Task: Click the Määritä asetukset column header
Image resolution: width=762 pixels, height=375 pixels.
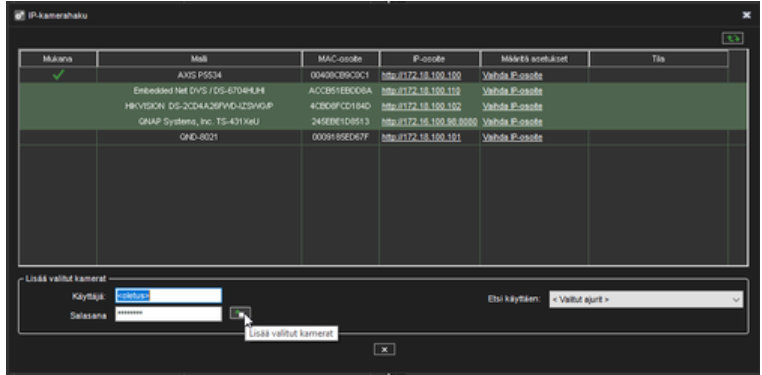Action: tap(534, 59)
